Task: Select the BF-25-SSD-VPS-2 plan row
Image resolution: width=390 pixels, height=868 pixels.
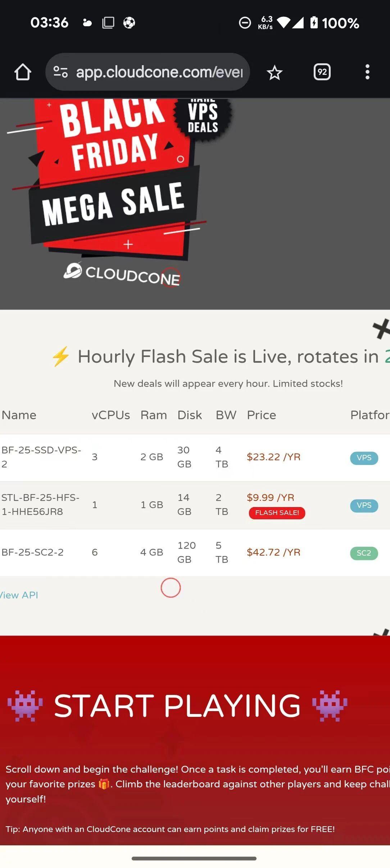Action: point(41,457)
